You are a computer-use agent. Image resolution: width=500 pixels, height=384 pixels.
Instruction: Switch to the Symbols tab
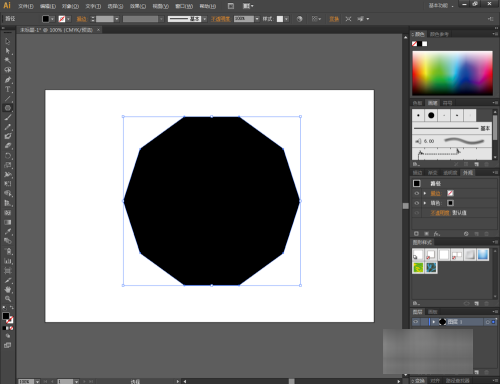pos(448,103)
